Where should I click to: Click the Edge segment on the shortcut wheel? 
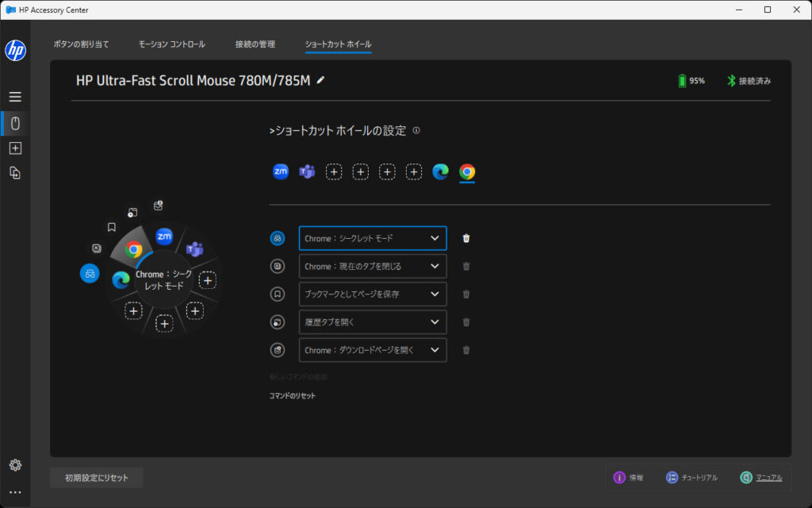(x=121, y=280)
